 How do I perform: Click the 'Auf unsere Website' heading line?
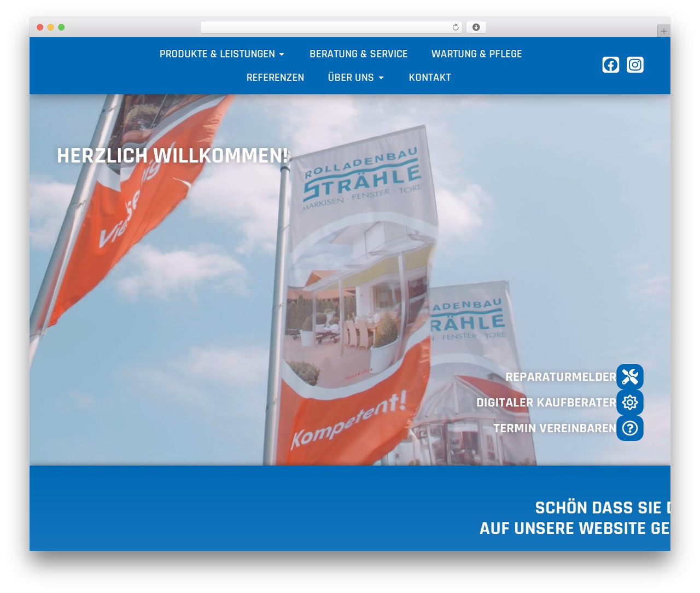point(575,528)
